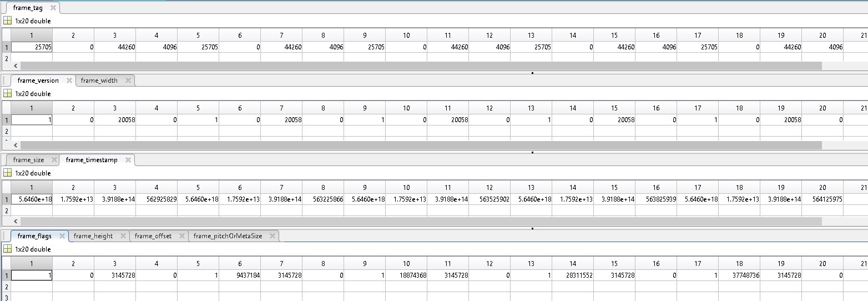Screen dimensions: 868x301
Task: Close the frame_offset tab
Action: (x=181, y=236)
